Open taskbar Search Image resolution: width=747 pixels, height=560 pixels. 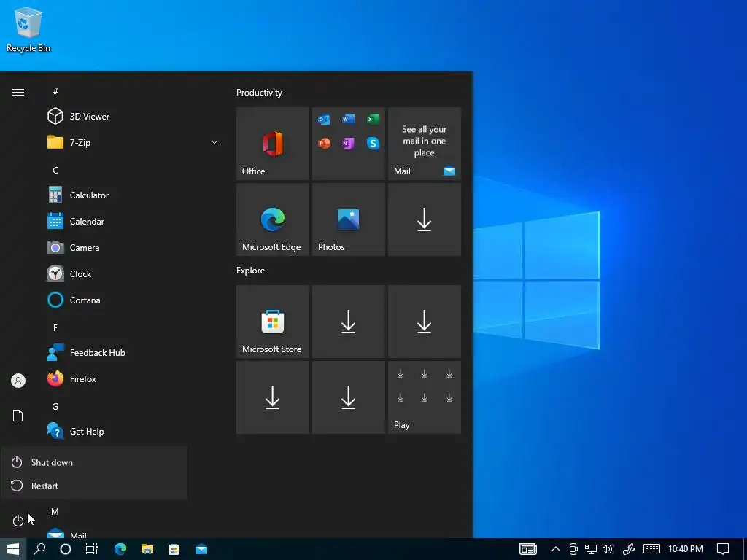pyautogui.click(x=39, y=549)
